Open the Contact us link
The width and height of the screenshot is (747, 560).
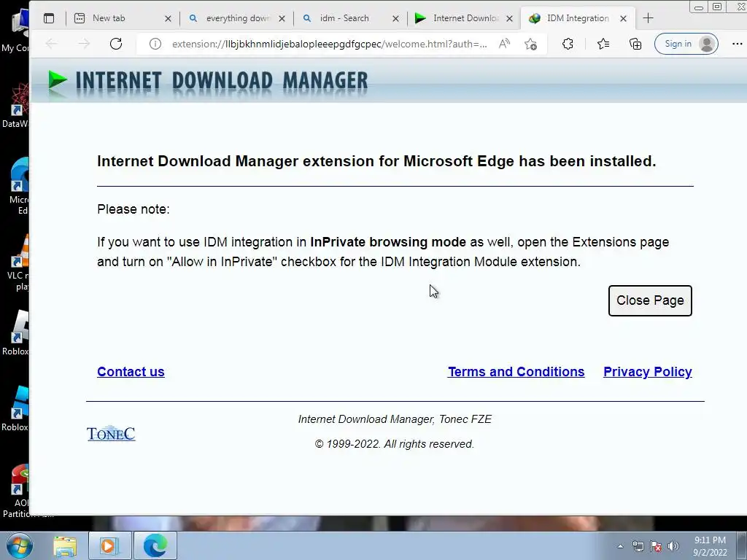(x=131, y=372)
